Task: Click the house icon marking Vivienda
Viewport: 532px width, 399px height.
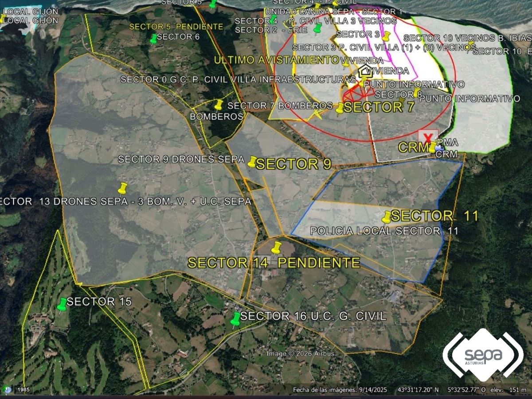Action: pyautogui.click(x=365, y=70)
